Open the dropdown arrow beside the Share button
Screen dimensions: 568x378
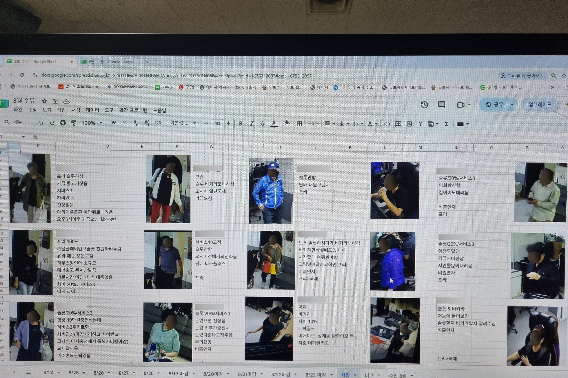click(513, 104)
